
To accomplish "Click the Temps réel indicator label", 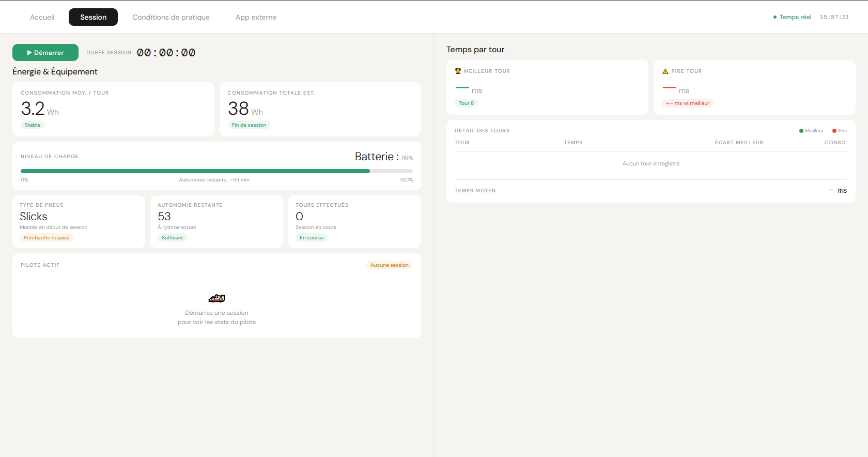I will (x=795, y=17).
